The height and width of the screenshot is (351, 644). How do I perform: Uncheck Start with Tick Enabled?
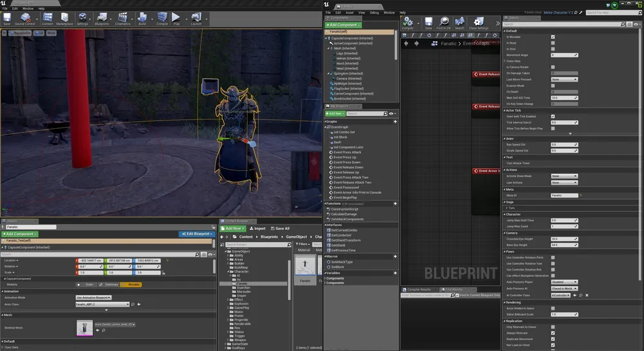point(553,117)
